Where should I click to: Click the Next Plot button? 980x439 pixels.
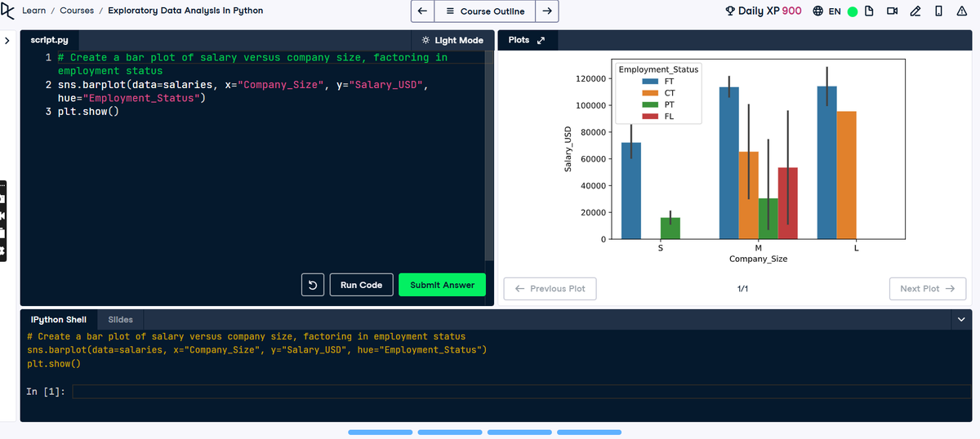pyautogui.click(x=928, y=288)
